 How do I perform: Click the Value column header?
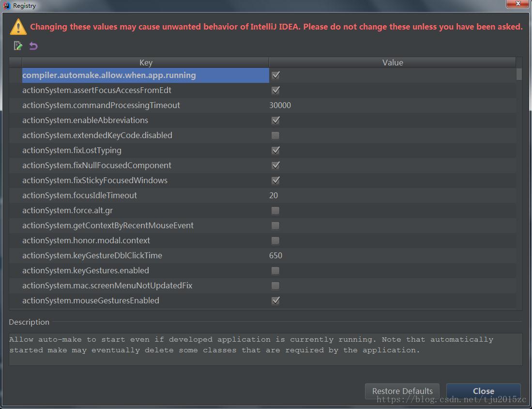click(393, 63)
